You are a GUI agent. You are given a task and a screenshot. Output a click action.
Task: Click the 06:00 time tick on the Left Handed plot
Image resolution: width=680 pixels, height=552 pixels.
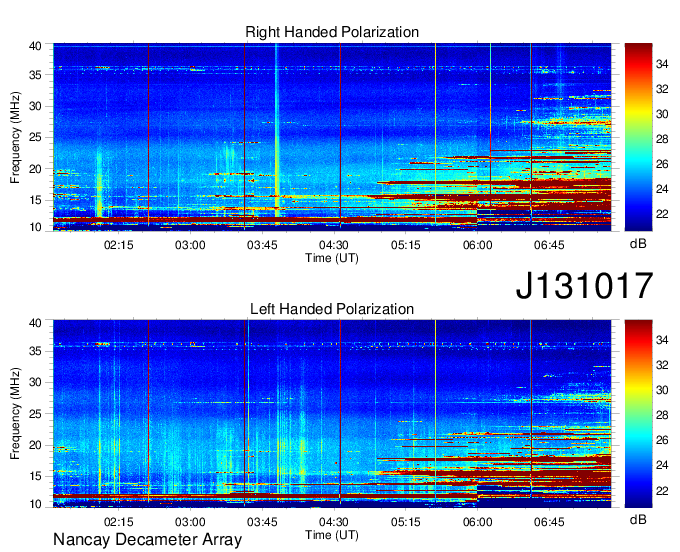(x=477, y=522)
